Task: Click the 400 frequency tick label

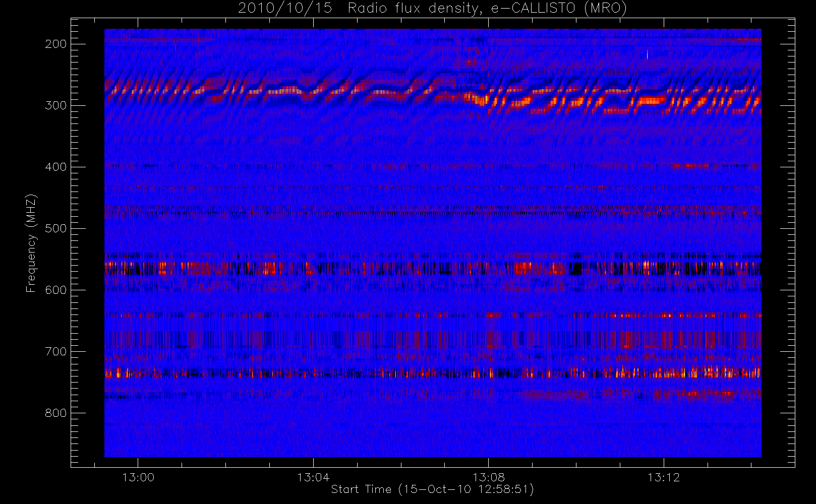Action: point(56,167)
